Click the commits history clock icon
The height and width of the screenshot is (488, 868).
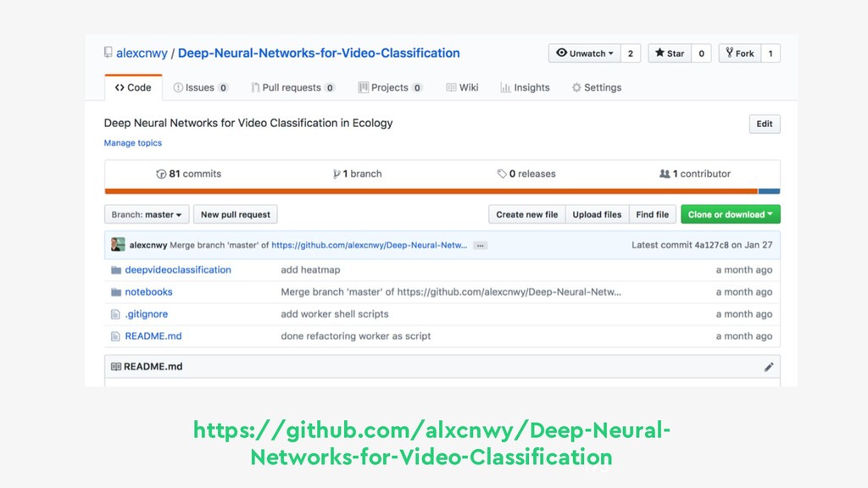pyautogui.click(x=161, y=174)
